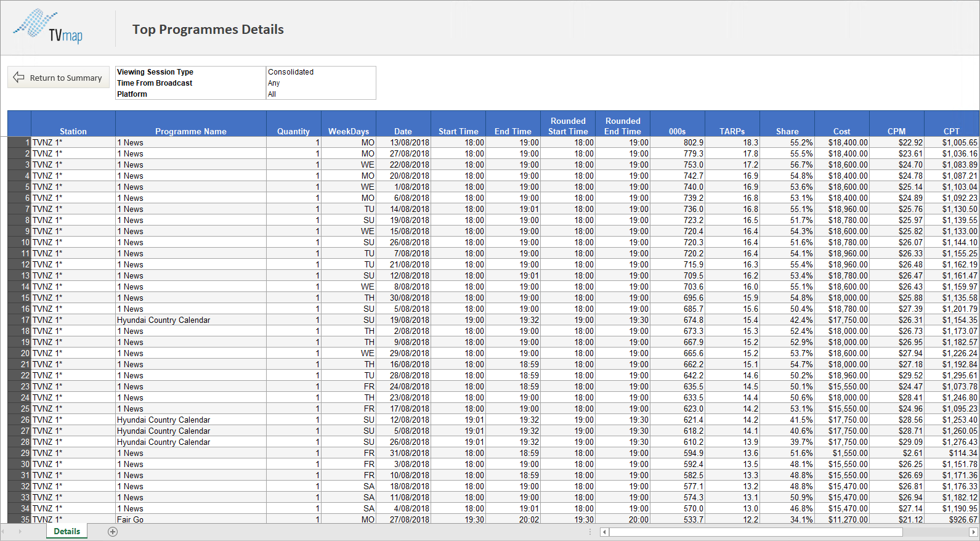Click Hyundai Country Calendar in row 28
The width and height of the screenshot is (980, 541).
pos(191,442)
